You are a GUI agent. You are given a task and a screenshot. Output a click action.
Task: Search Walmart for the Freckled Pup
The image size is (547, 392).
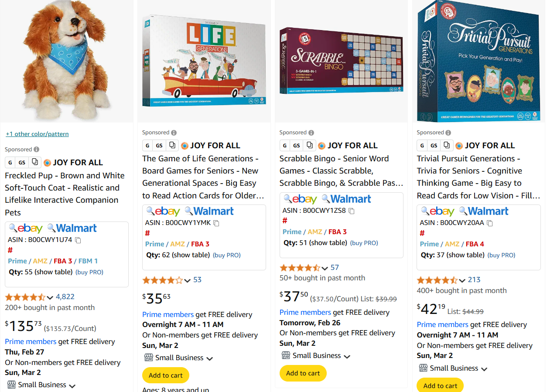[x=72, y=228]
